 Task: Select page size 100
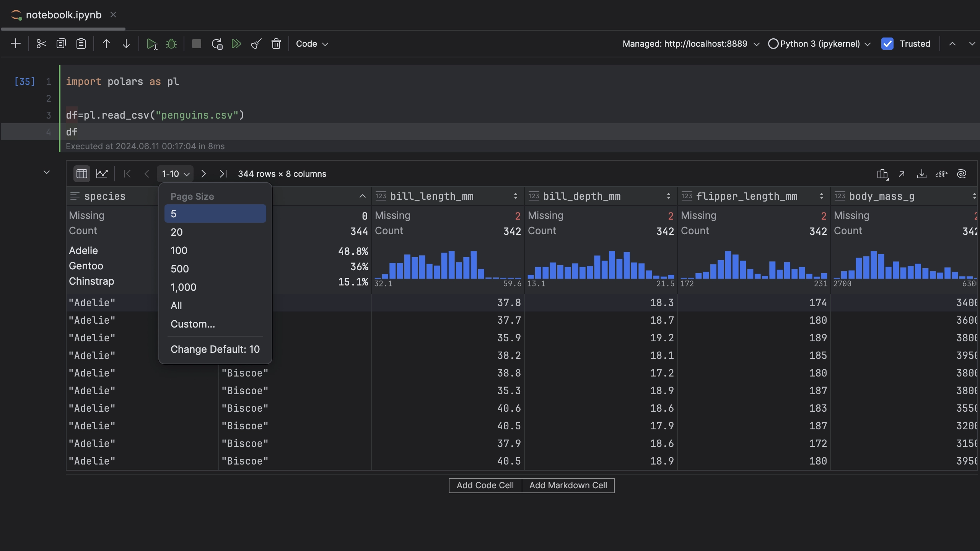click(x=215, y=250)
